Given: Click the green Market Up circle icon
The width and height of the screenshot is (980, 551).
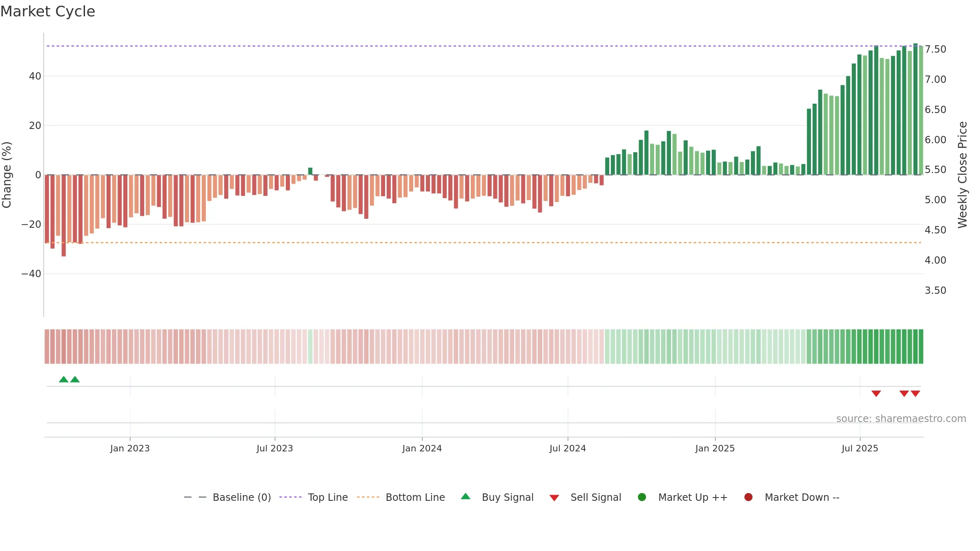Looking at the screenshot, I should pos(642,497).
